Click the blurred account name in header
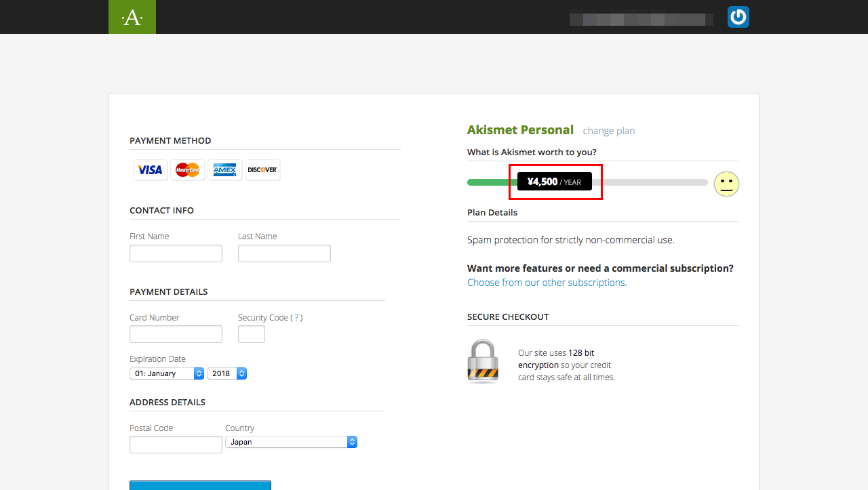The height and width of the screenshot is (490, 868). (642, 20)
